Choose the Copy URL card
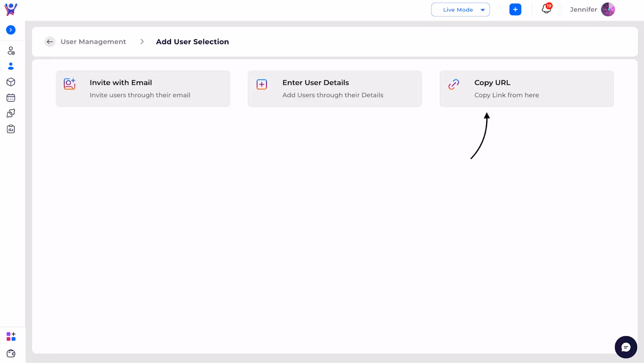 click(x=526, y=89)
